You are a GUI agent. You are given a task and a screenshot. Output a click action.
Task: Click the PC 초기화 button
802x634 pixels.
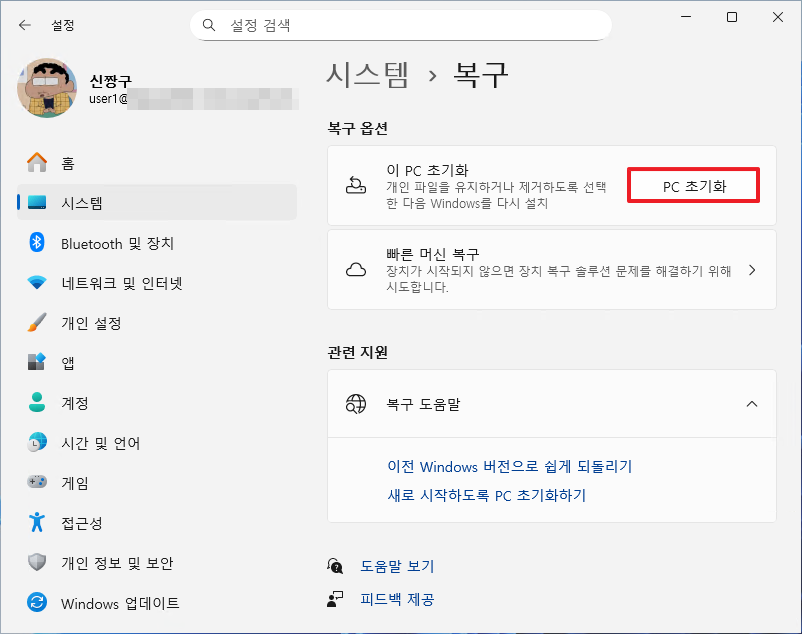[x=694, y=186]
